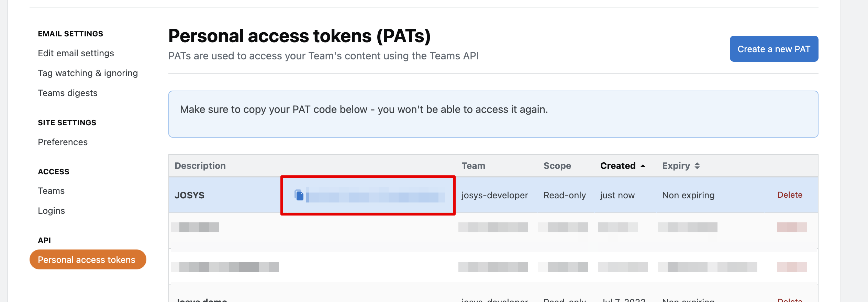Viewport: 868px width, 302px height.
Task: Click the Team column header
Action: tap(473, 166)
